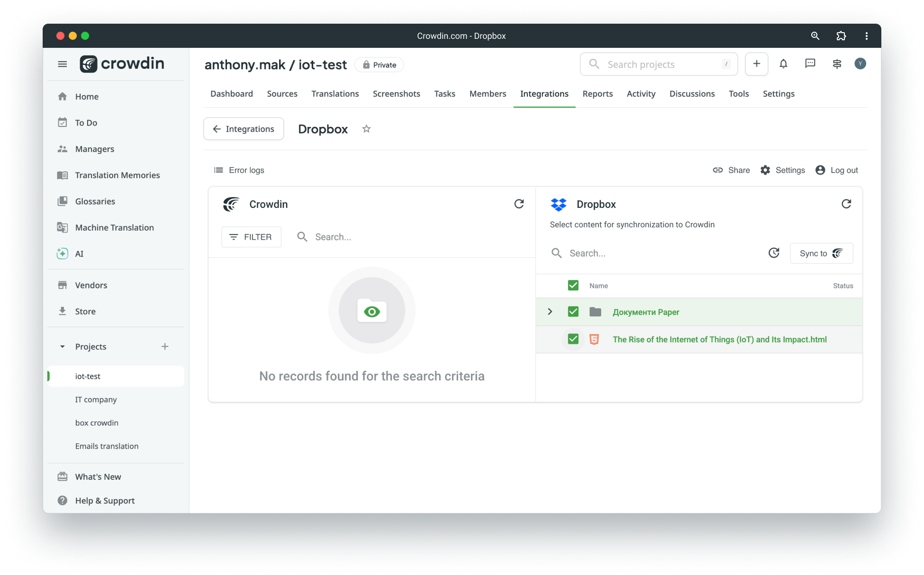Open Store in sidebar

[116, 311]
